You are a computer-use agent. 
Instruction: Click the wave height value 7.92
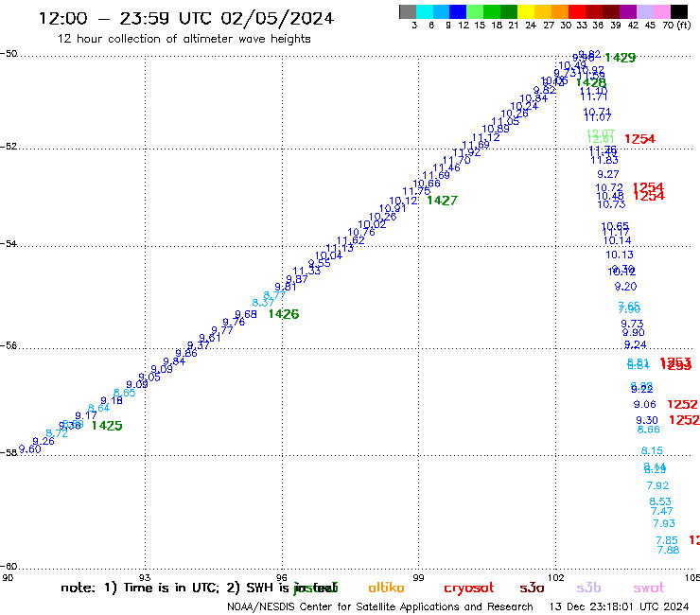coord(658,485)
